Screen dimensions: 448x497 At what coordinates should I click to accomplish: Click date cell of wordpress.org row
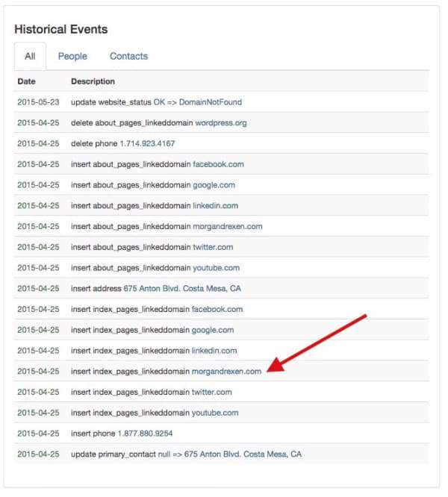(x=38, y=123)
